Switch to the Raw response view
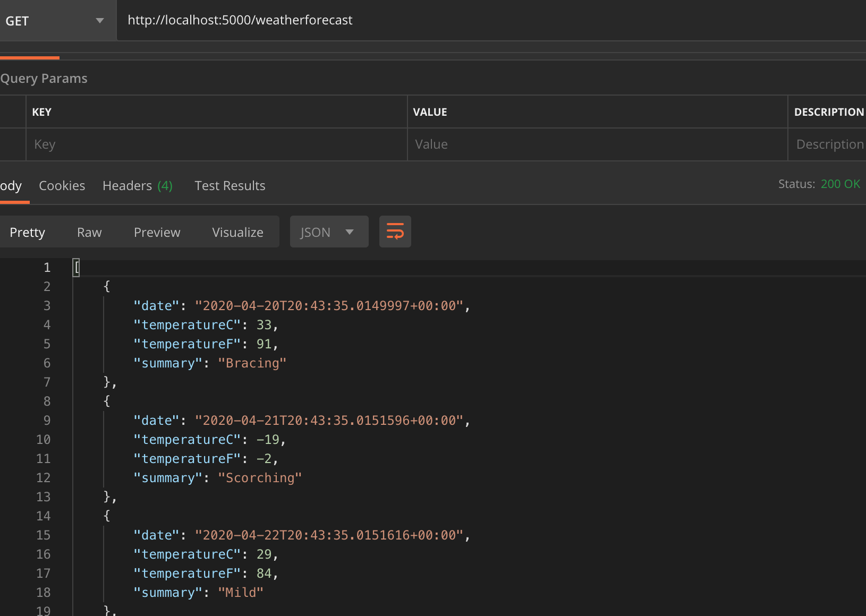 tap(89, 232)
